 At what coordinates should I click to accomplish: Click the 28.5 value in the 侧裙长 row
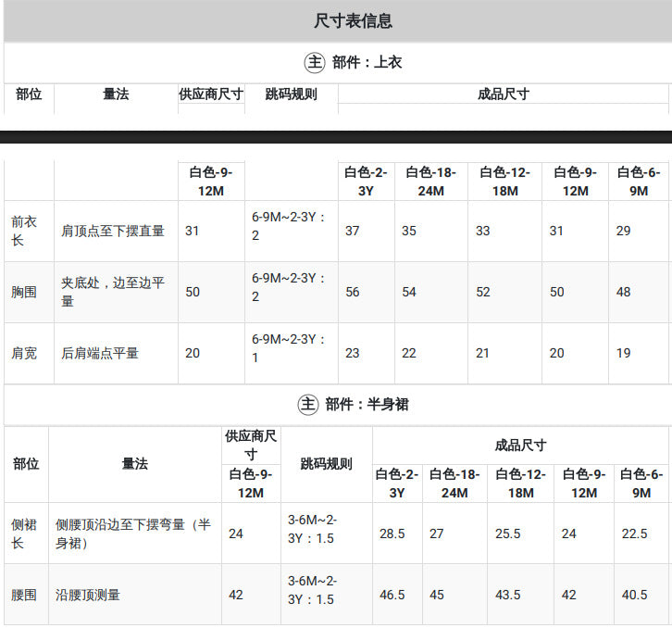(392, 534)
